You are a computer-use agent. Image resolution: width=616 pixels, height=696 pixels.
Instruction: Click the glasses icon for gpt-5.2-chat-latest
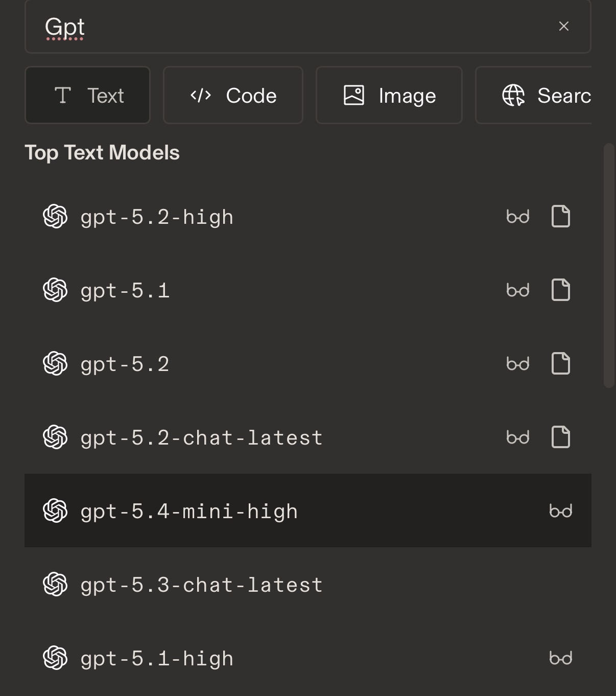518,437
